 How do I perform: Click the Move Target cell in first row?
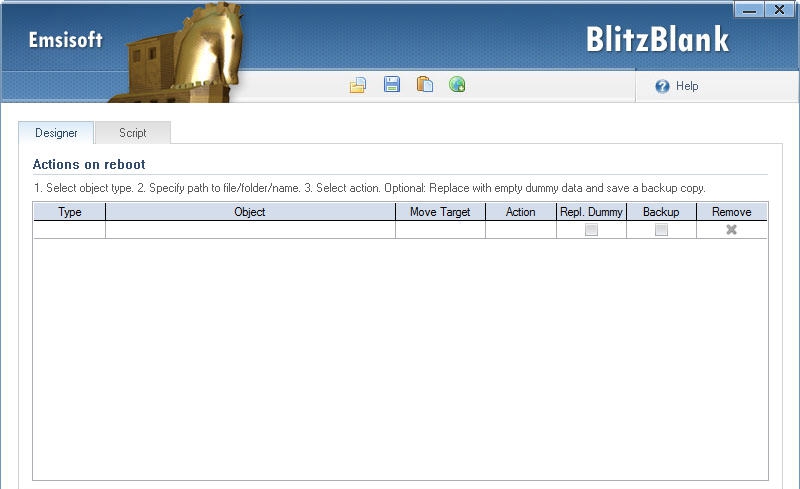440,230
